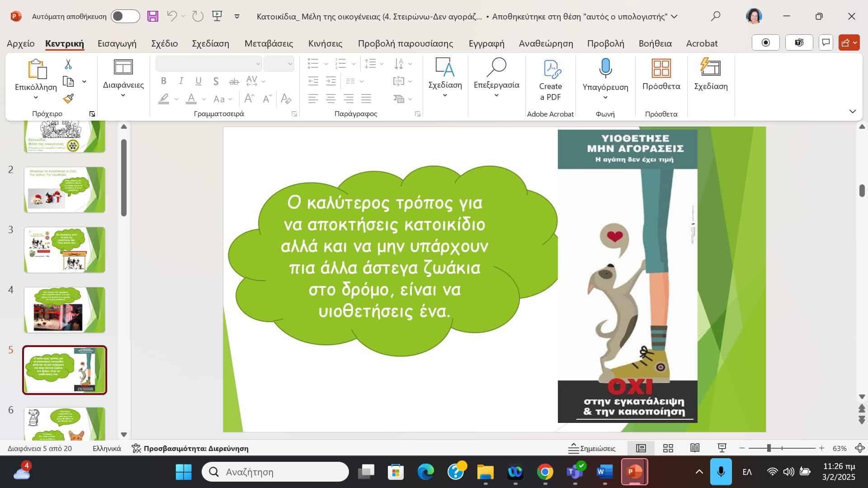Start slideshow from status bar icon

[722, 448]
